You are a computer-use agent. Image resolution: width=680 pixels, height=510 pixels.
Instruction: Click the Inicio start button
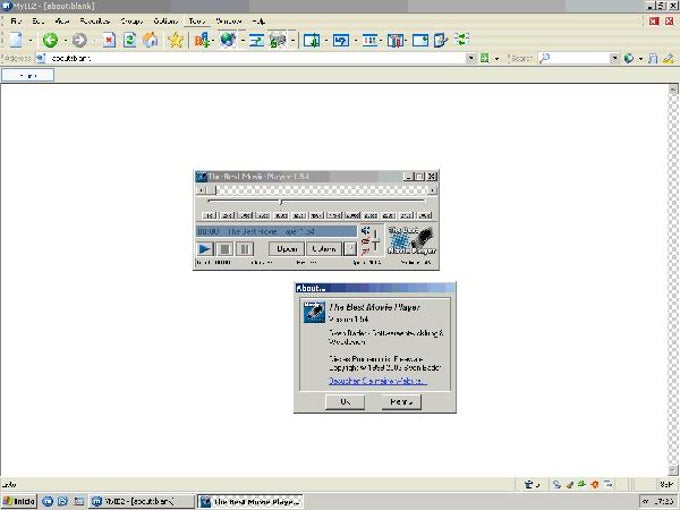point(19,501)
